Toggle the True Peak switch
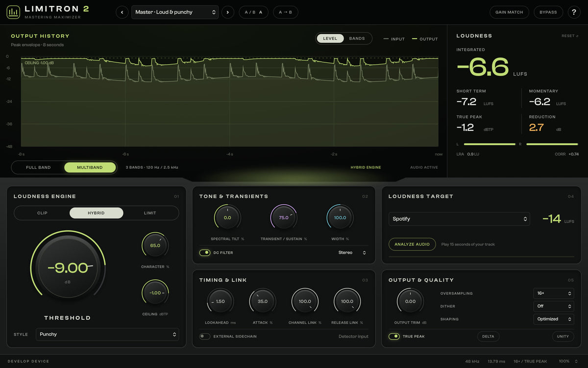This screenshot has height=368, width=588. [394, 337]
